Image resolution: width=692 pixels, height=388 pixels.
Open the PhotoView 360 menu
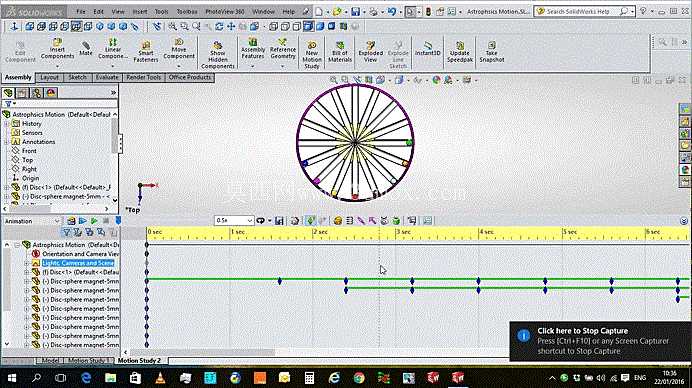225,12
